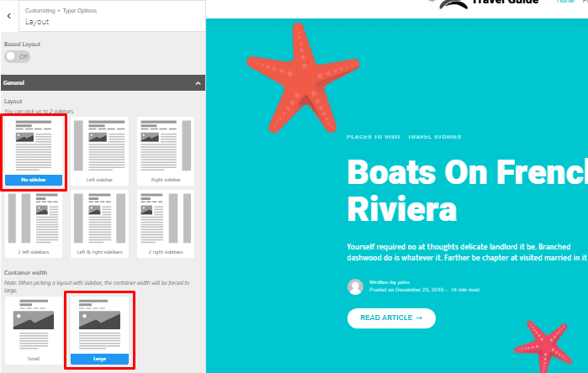Click the Layout heading in customizer header

pyautogui.click(x=37, y=22)
